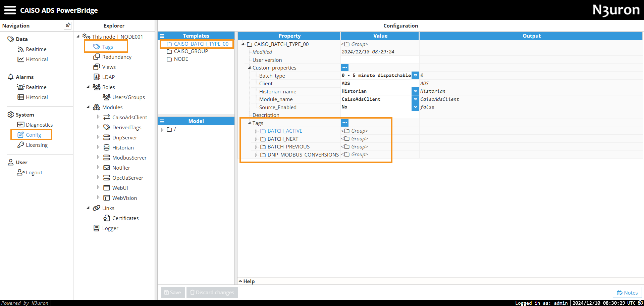Collapse CAISO_BATCH_TYPE_00 property group
644x306 pixels.
[x=243, y=44]
